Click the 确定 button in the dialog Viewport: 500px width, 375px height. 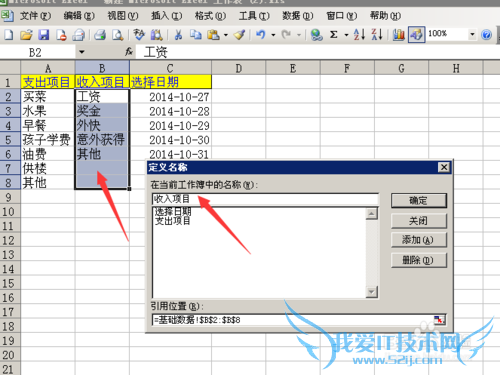pos(418,201)
